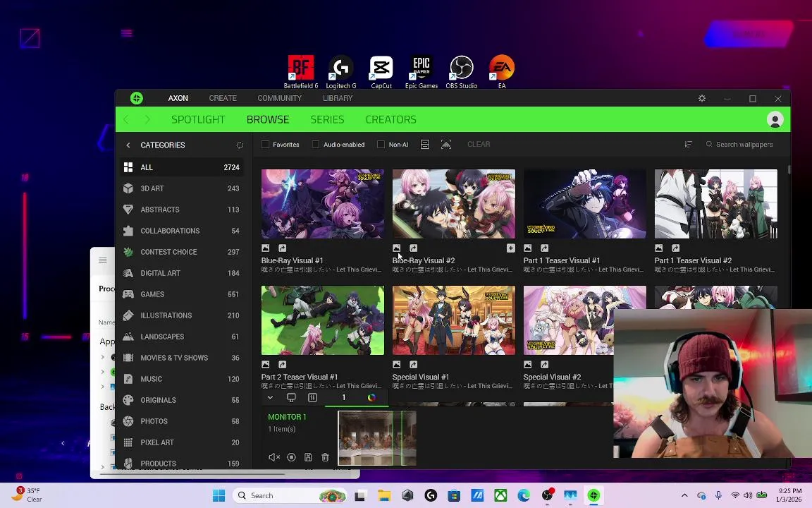Select the PHOTOS category
The image size is (812, 508).
[181, 421]
